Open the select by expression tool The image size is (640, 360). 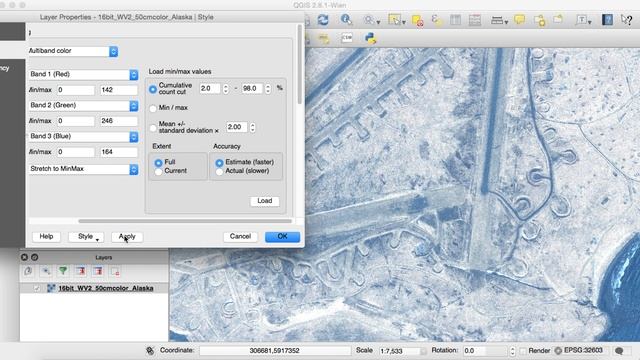(436, 20)
